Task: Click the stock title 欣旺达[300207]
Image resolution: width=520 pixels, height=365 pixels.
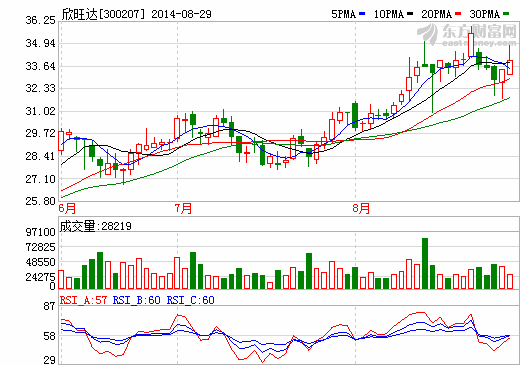Action: [x=103, y=14]
